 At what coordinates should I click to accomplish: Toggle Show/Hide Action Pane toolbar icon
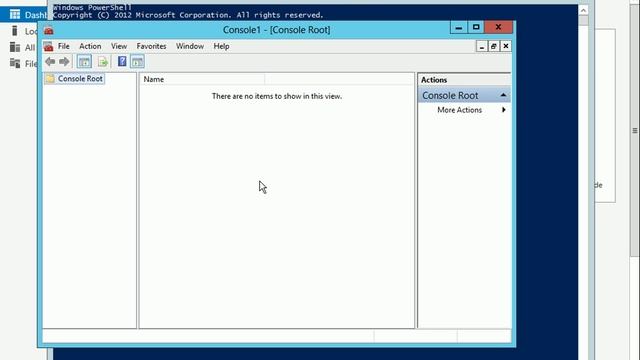138,62
